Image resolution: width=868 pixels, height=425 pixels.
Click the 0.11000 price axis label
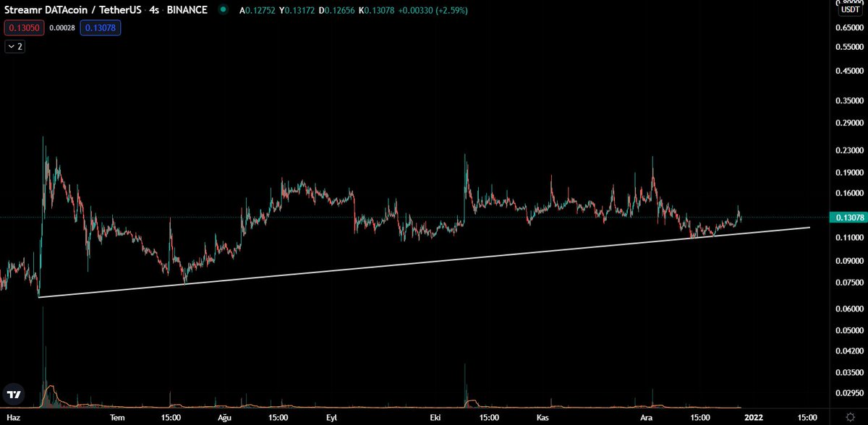click(849, 238)
